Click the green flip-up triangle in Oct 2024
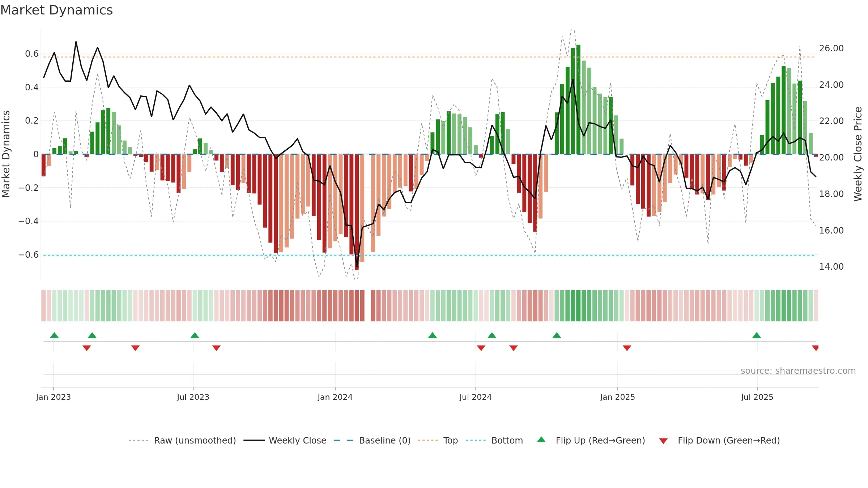Image resolution: width=868 pixels, height=488 pixels. (x=557, y=335)
